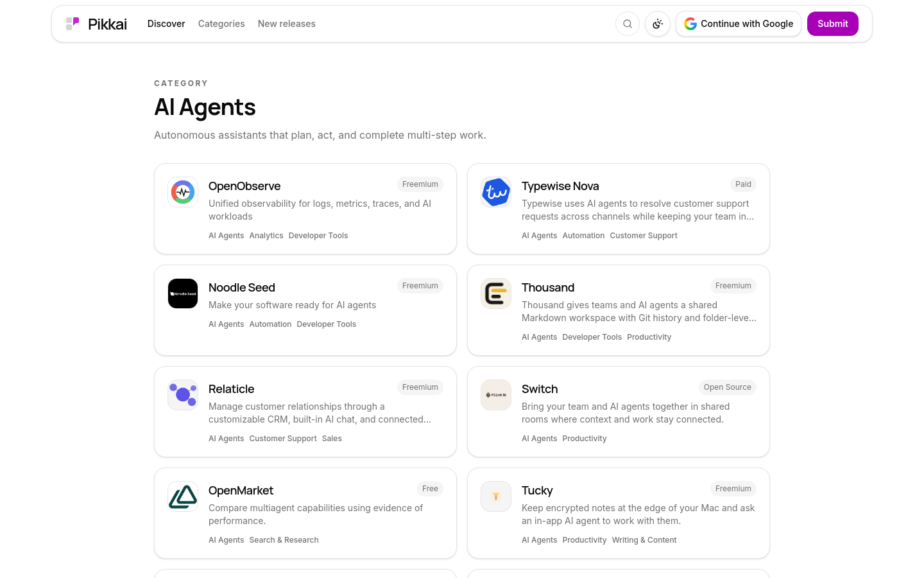This screenshot has width=924, height=578.
Task: Open the Categories menu item
Action: click(x=221, y=24)
